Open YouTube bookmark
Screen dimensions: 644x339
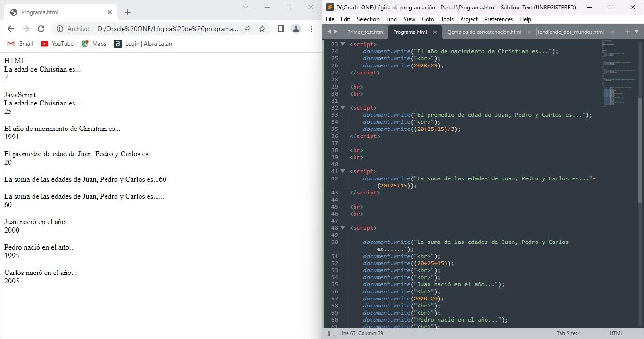tap(57, 44)
